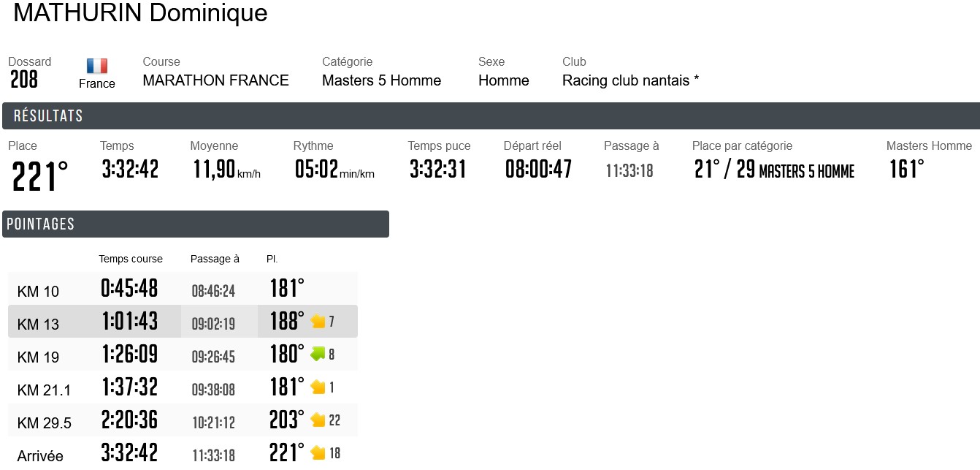Click the Passage à column header in Pointages
980x470 pixels.
(215, 259)
